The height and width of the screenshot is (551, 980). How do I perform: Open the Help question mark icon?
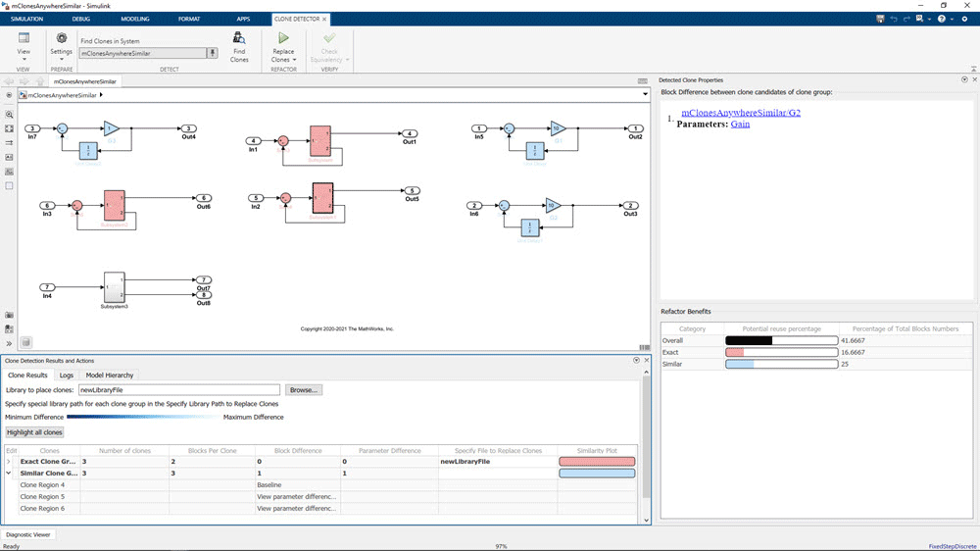942,19
